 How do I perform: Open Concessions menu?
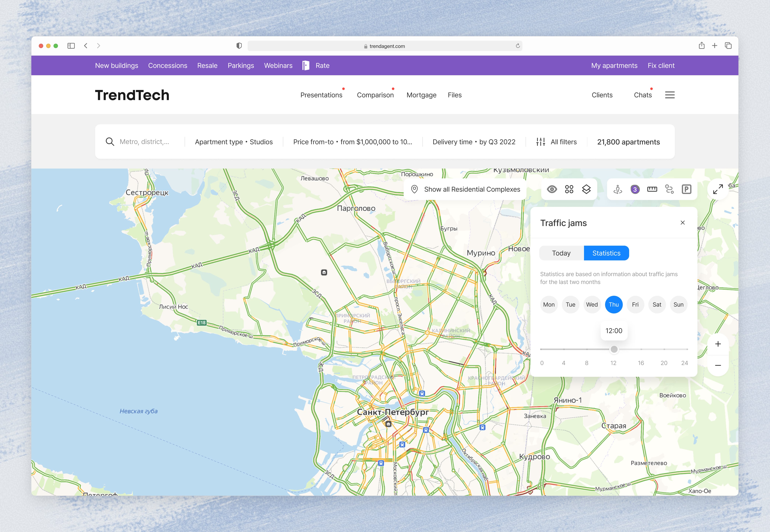tap(168, 65)
